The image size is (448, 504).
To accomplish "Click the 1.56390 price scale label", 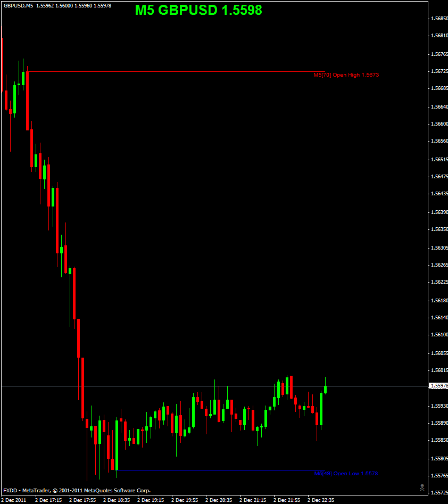I will pos(439,212).
